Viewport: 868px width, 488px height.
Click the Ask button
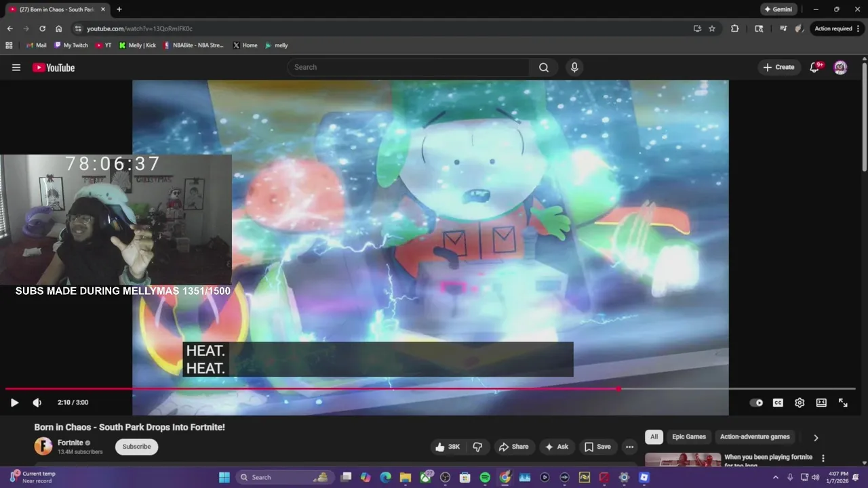(x=556, y=447)
